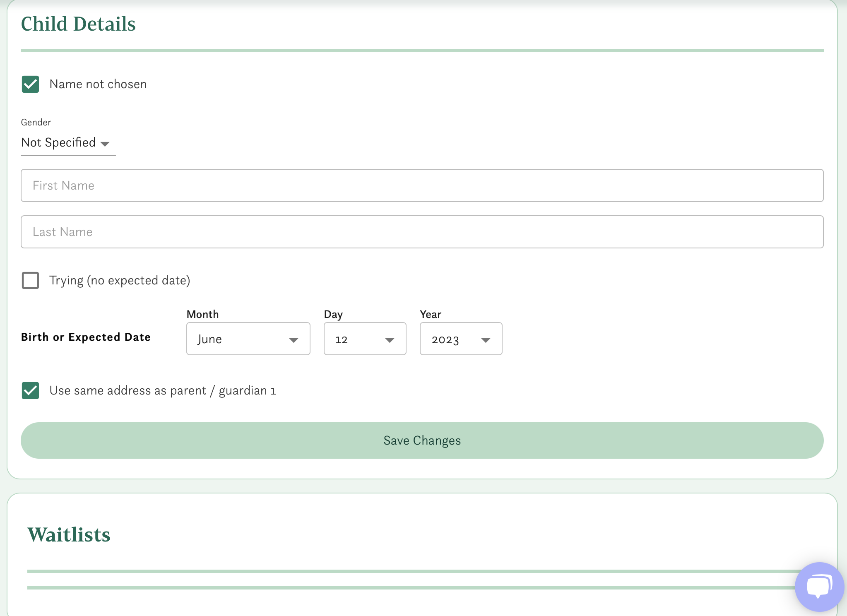Image resolution: width=847 pixels, height=616 pixels.
Task: Click the Month label above dropdown
Action: pyautogui.click(x=202, y=314)
